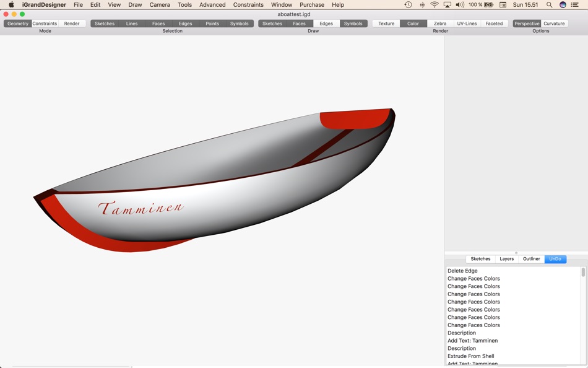Image resolution: width=588 pixels, height=368 pixels.
Task: Toggle Sketches in Selection group
Action: coord(104,24)
